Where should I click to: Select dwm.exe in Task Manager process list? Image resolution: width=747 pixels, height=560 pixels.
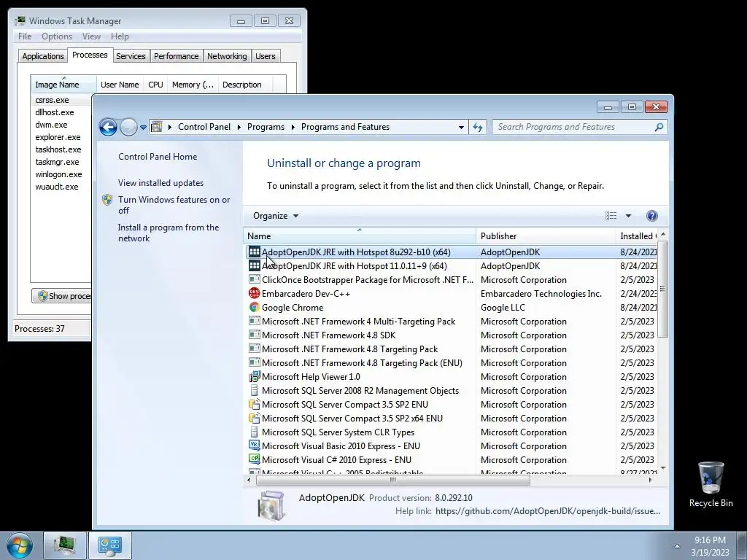[51, 125]
